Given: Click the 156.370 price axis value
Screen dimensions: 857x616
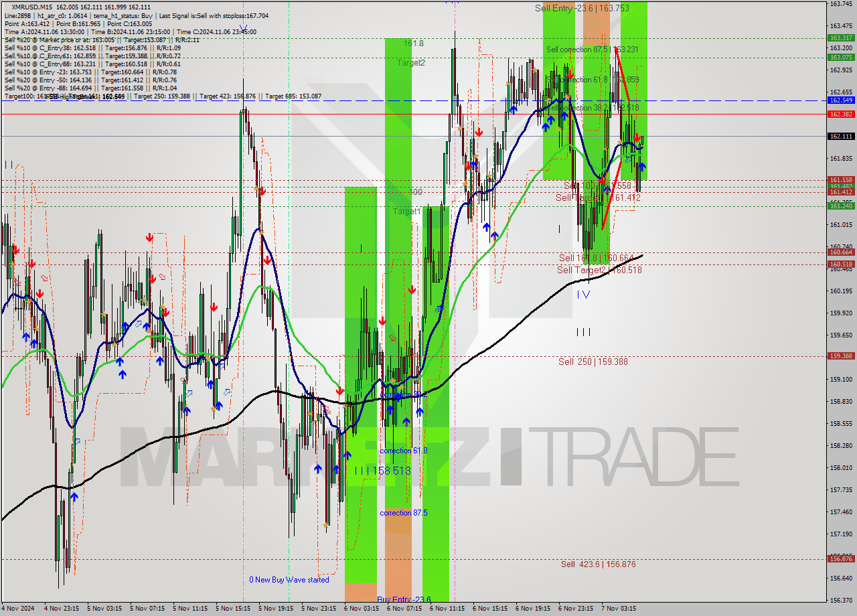Looking at the screenshot, I should pyautogui.click(x=841, y=600).
